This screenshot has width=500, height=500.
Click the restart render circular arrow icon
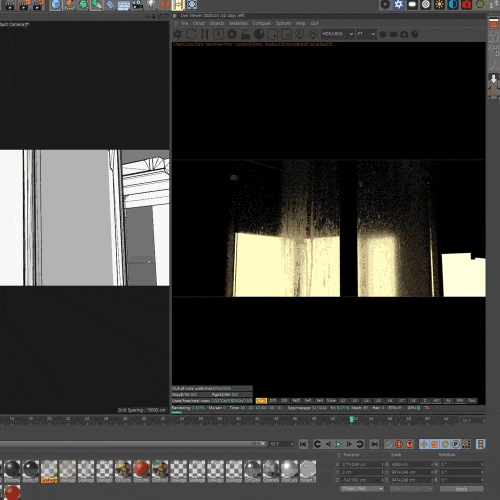pyautogui.click(x=191, y=34)
